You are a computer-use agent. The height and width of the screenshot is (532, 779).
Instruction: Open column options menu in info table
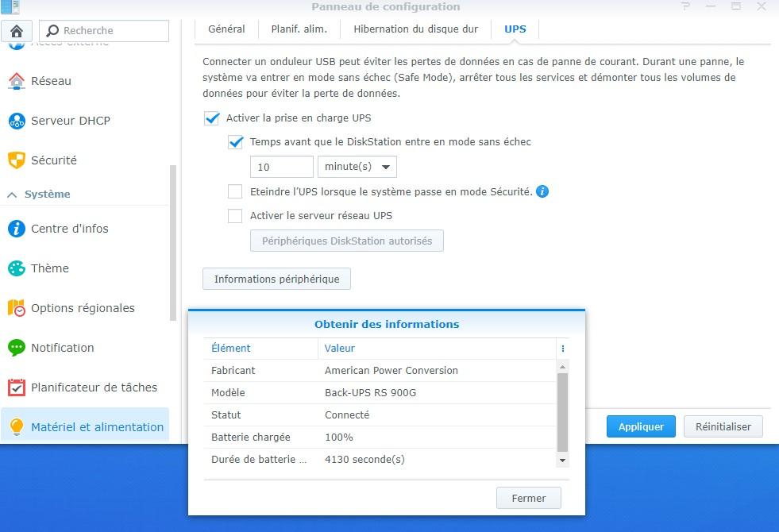click(x=562, y=349)
